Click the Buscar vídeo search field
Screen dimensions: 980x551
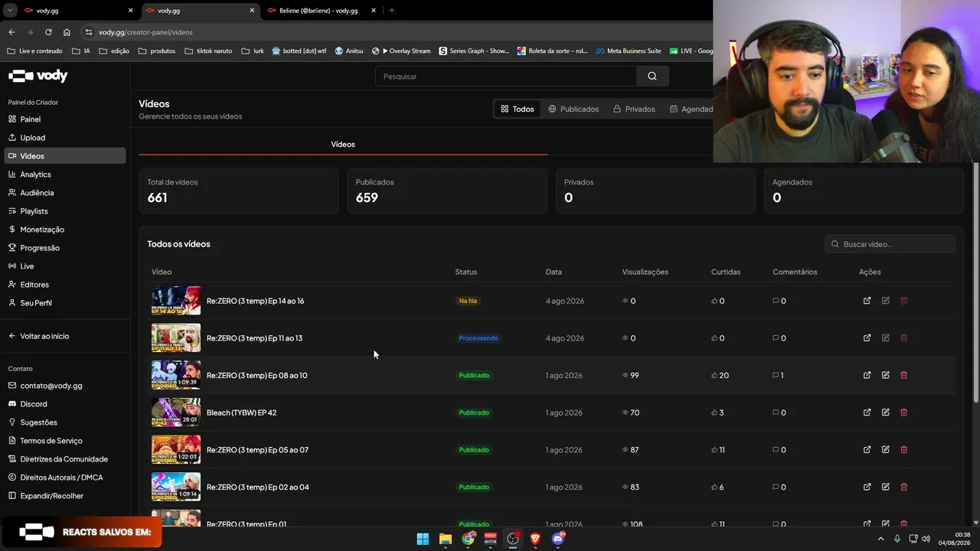click(890, 244)
